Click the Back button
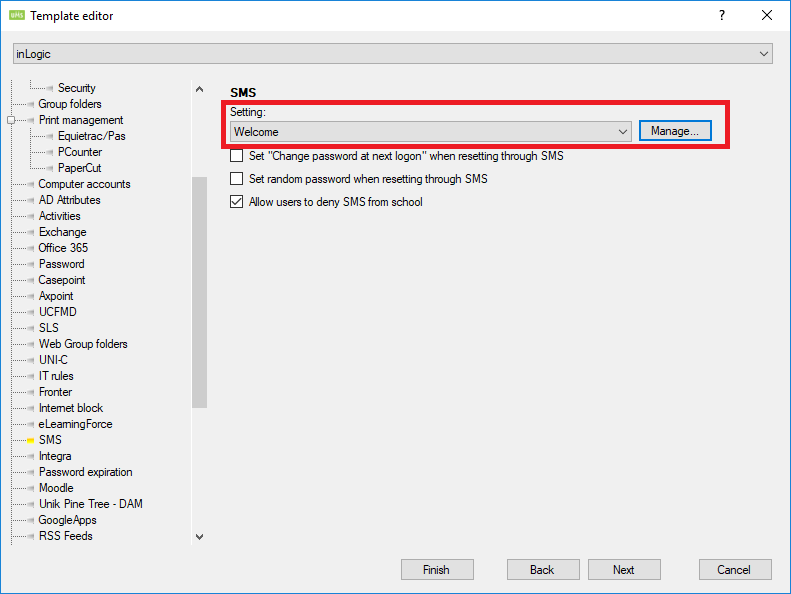Screen dimensions: 791x594 click(x=542, y=570)
